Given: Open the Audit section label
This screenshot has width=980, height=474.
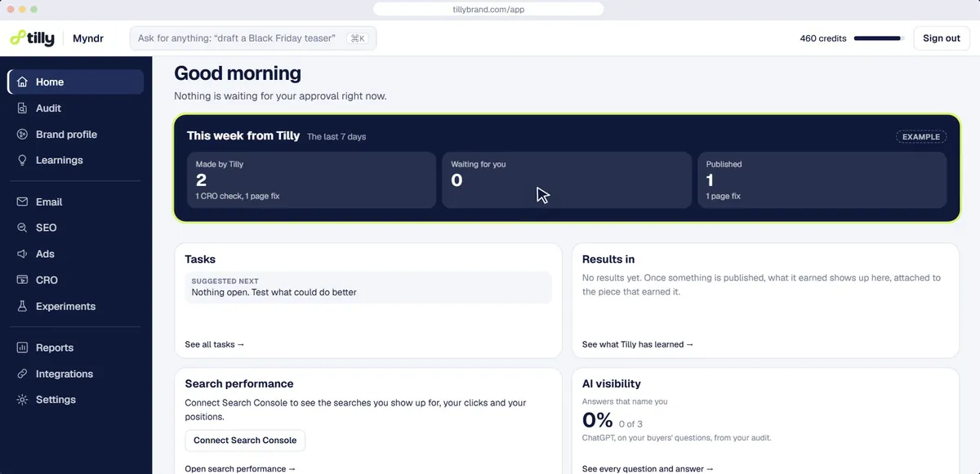Looking at the screenshot, I should pyautogui.click(x=48, y=108).
